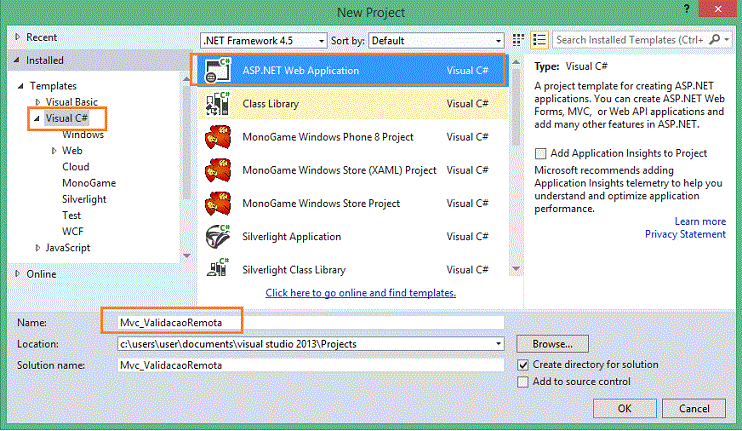This screenshot has width=742, height=431.
Task: Click the OK button
Action: pos(625,408)
